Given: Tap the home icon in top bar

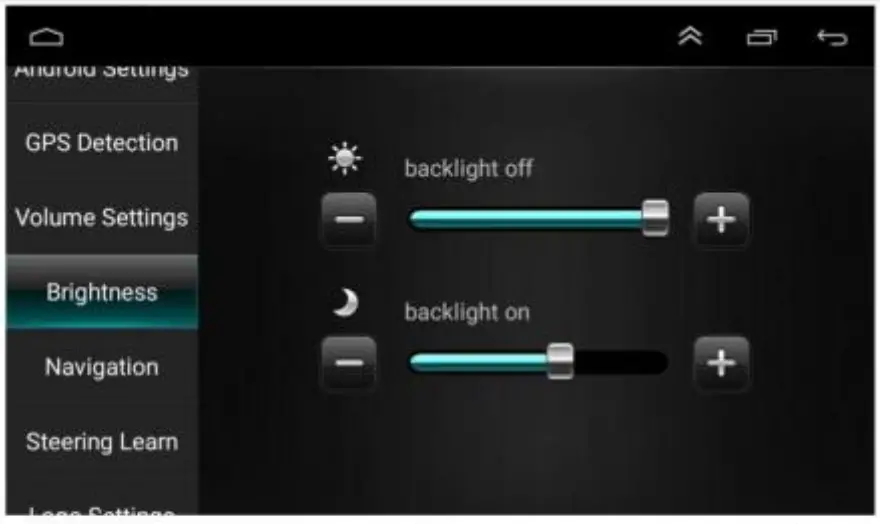Looking at the screenshot, I should pos(47,38).
